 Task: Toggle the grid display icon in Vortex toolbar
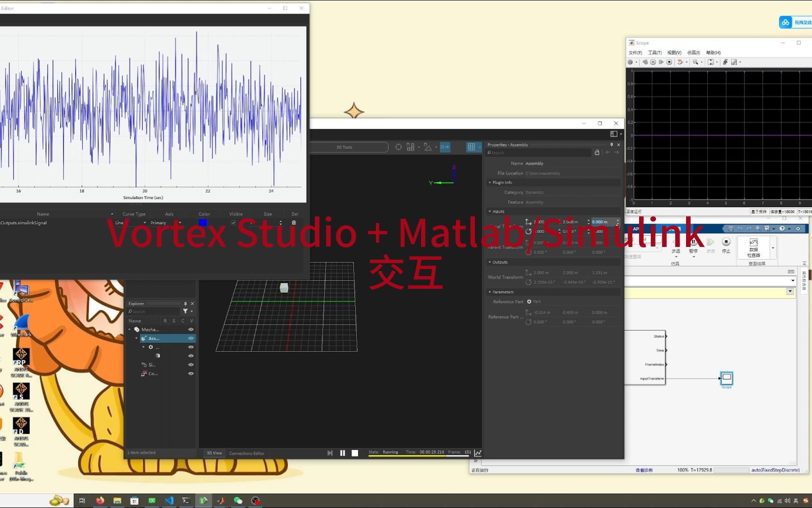pos(471,147)
